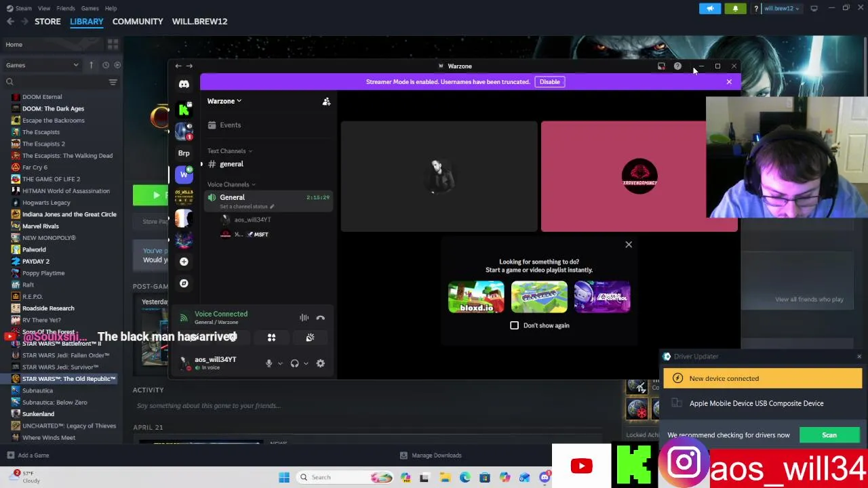Open Manage Downloads in Steam
The height and width of the screenshot is (488, 868).
[431, 455]
